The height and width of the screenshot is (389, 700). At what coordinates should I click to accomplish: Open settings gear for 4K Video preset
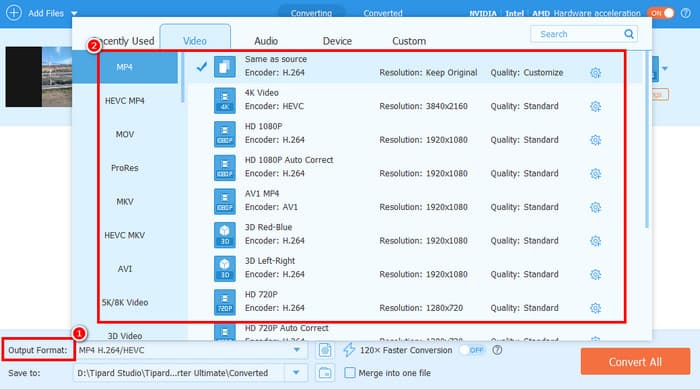pos(595,106)
